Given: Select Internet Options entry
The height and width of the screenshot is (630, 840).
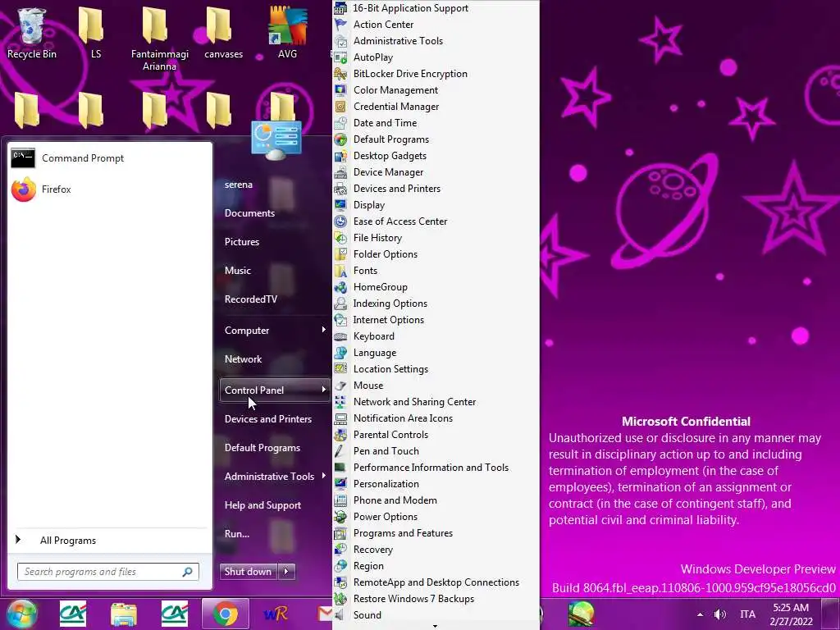Looking at the screenshot, I should pos(388,320).
